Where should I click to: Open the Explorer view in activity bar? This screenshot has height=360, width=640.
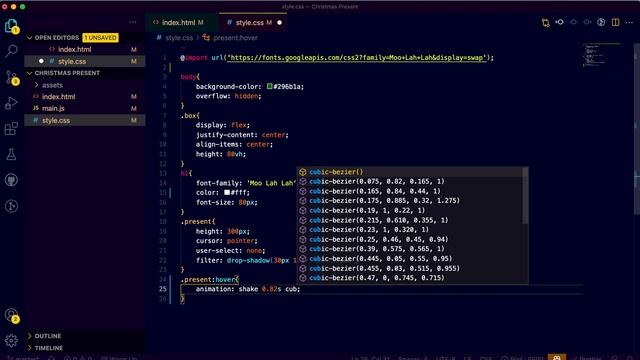coord(11,26)
